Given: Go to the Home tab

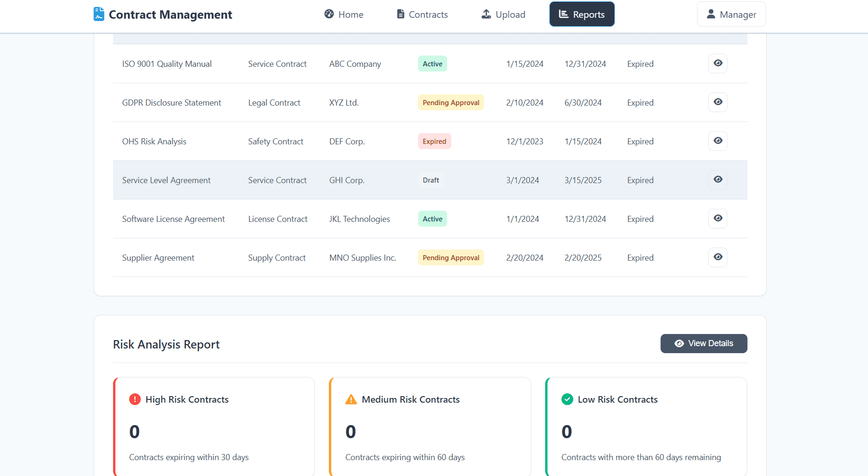Looking at the screenshot, I should click(x=344, y=14).
